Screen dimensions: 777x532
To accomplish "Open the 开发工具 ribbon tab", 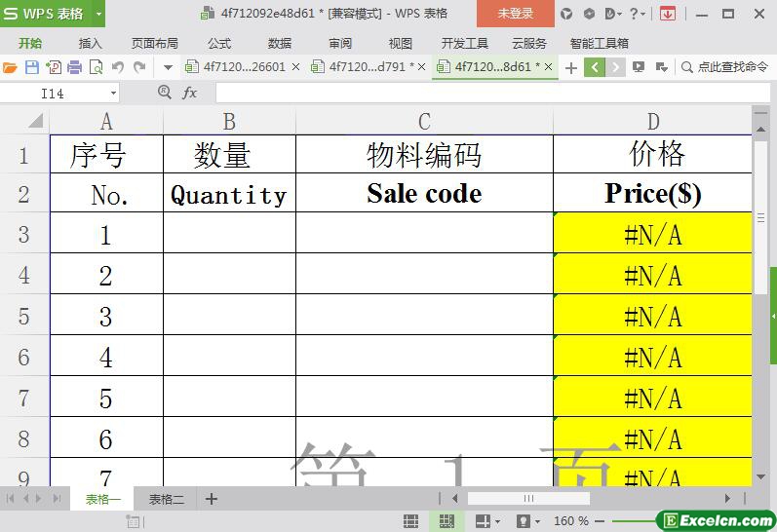I will tap(464, 44).
